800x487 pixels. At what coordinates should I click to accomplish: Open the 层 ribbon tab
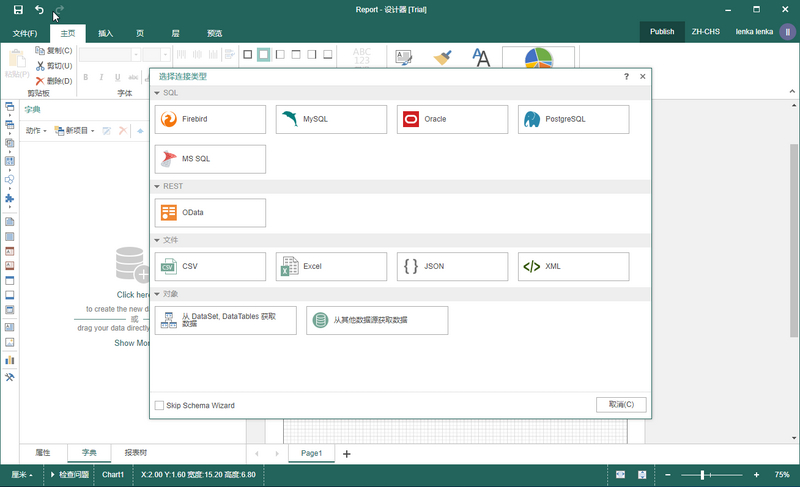176,34
